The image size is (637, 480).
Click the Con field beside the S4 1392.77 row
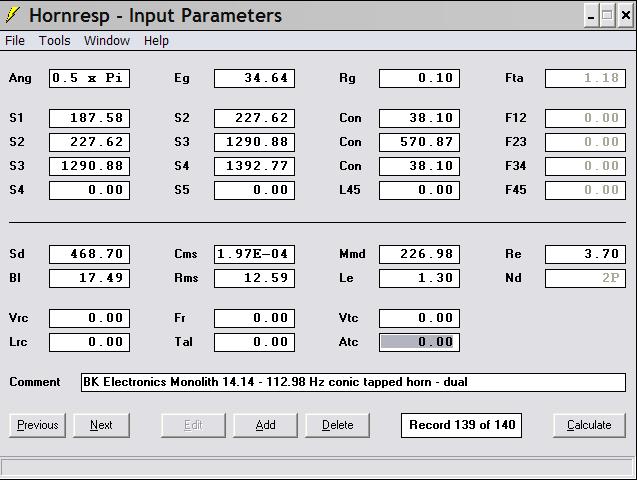point(419,166)
